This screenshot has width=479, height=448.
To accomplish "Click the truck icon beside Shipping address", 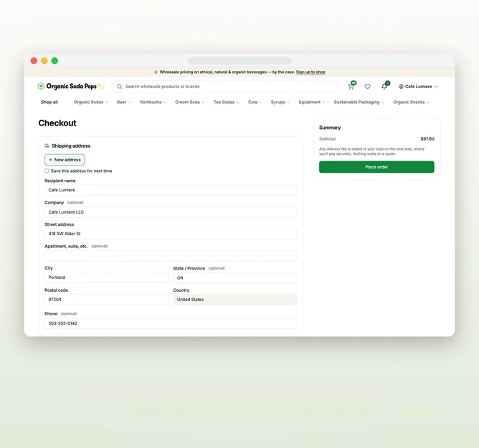I will (x=47, y=146).
